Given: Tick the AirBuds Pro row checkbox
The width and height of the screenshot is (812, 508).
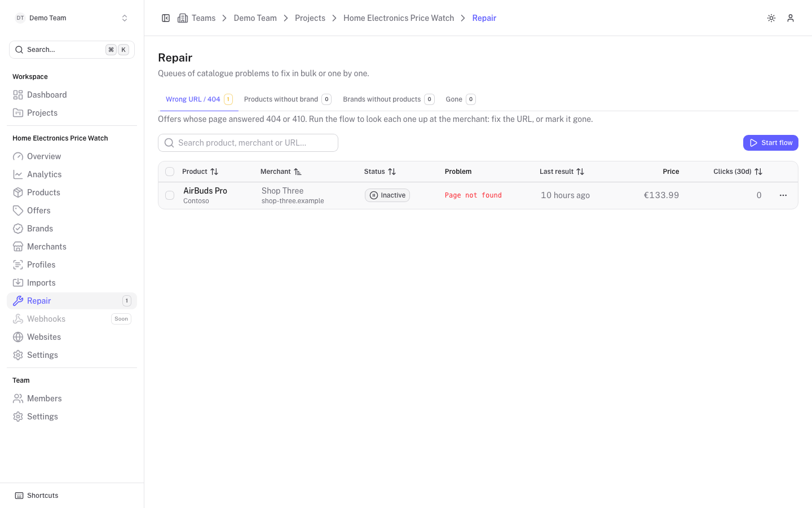Looking at the screenshot, I should 170,195.
